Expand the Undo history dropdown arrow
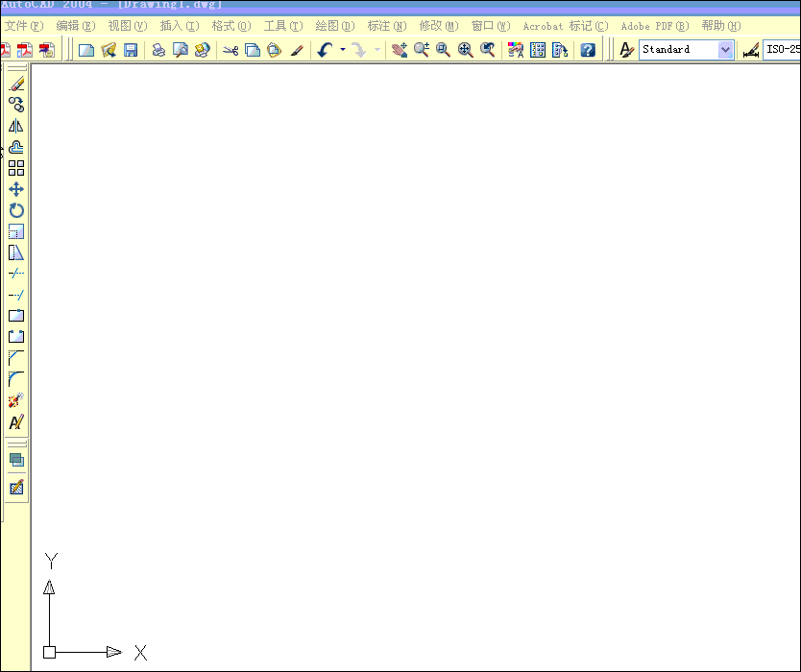The height and width of the screenshot is (672, 801). point(343,50)
